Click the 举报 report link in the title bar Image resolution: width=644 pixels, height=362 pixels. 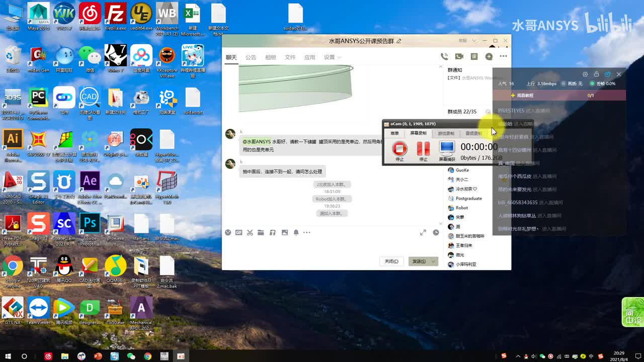click(x=462, y=41)
